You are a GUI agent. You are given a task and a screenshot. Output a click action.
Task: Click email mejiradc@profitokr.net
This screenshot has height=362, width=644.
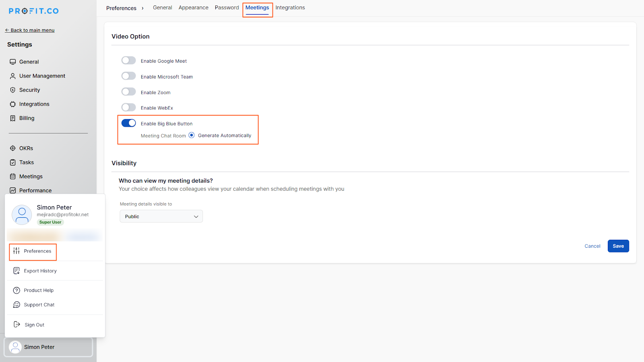point(63,215)
